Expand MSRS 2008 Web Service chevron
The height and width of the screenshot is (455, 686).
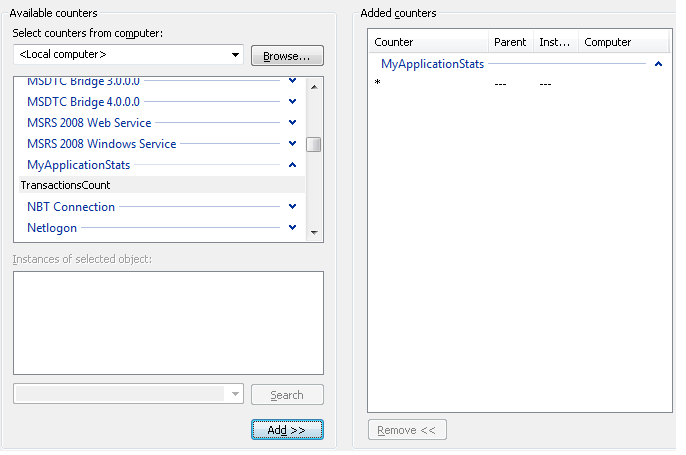tap(293, 123)
